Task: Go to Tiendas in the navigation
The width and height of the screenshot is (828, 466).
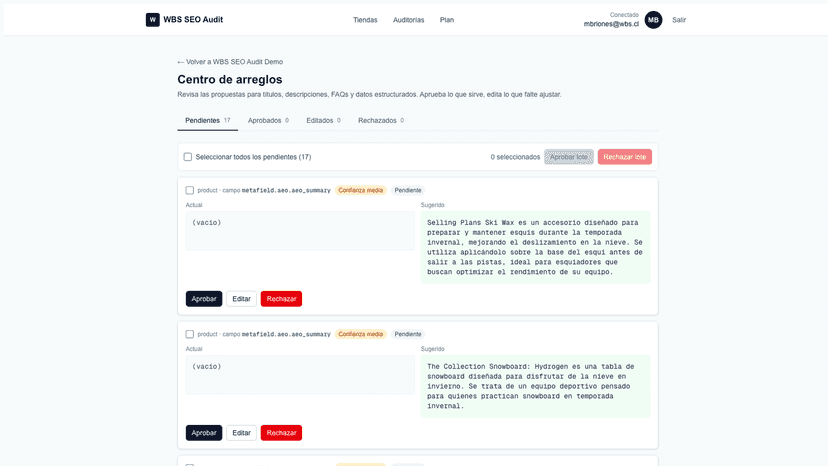Action: tap(365, 20)
